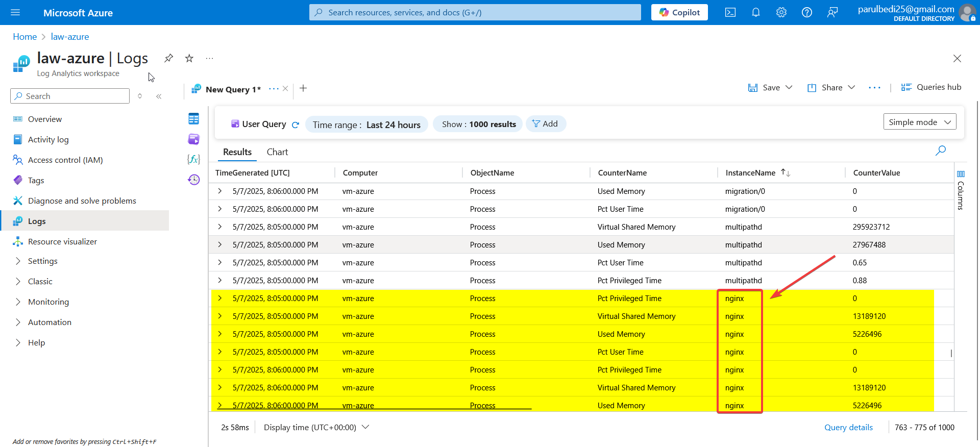
Task: Open the Help question mark icon
Action: tap(807, 12)
